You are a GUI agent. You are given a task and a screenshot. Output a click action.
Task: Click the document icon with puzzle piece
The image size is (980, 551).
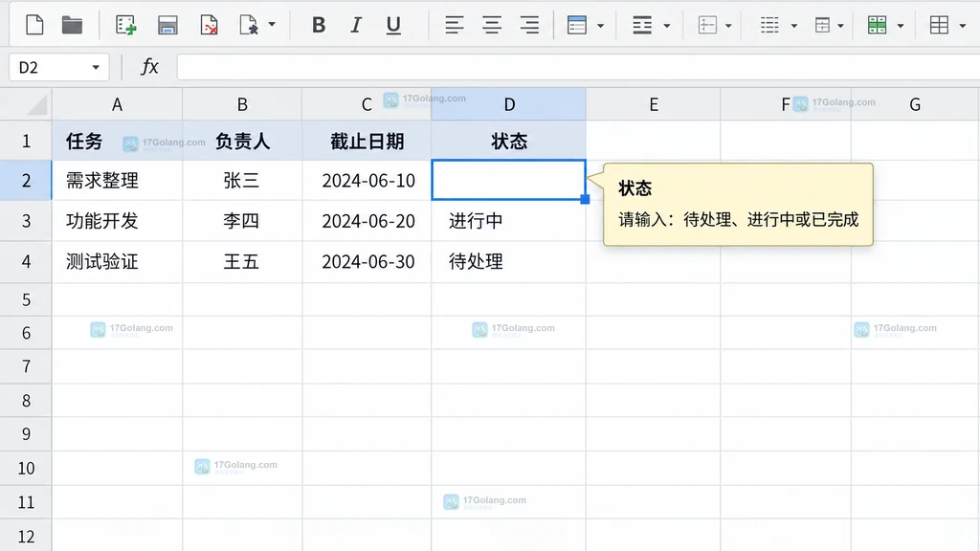[248, 26]
